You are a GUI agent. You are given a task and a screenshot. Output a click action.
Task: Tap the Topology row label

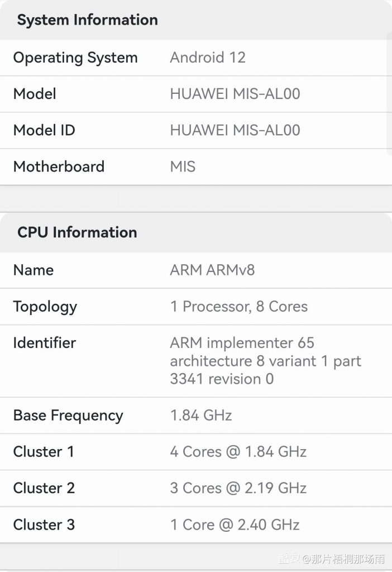click(45, 308)
